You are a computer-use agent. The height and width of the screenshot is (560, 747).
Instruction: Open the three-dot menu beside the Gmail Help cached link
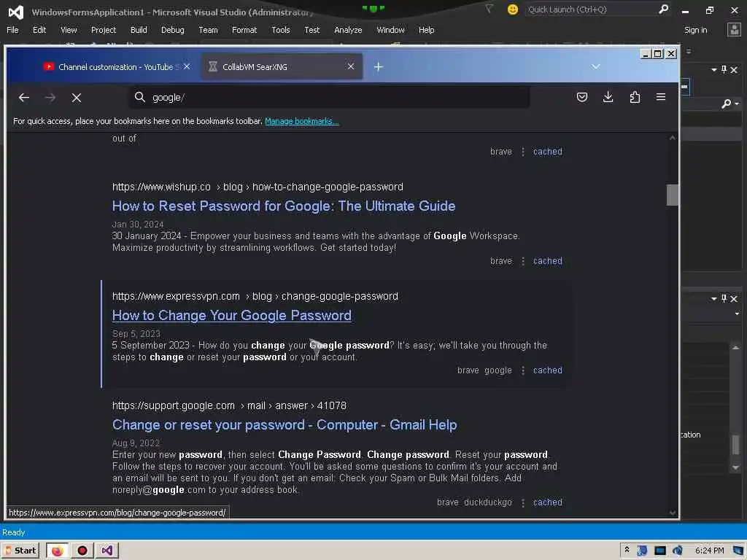[522, 502]
